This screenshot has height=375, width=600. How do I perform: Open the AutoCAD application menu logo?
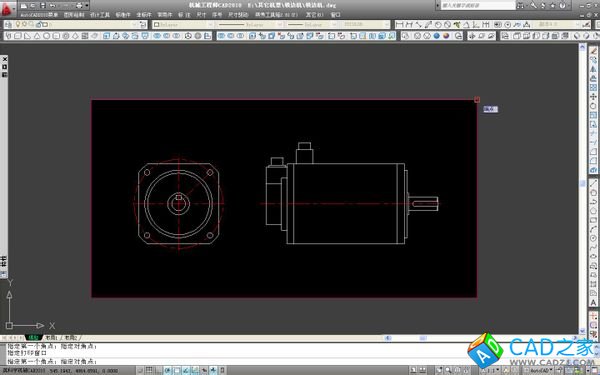[x=7, y=8]
